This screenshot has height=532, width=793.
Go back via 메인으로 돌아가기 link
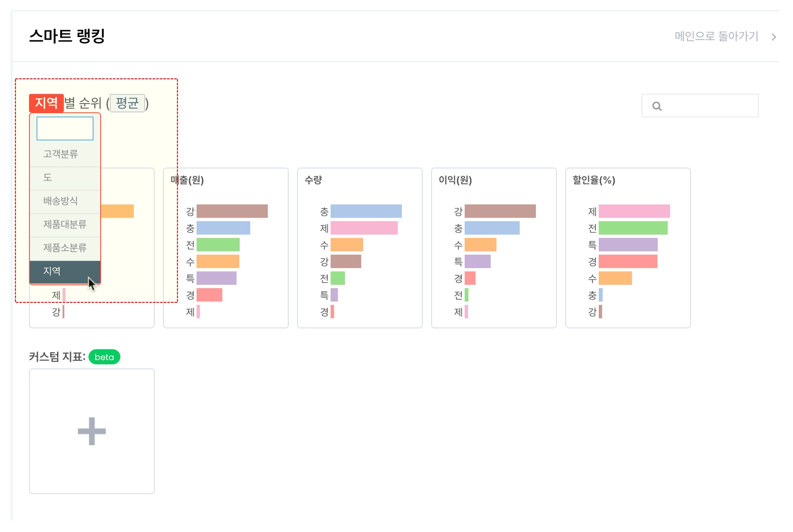716,36
